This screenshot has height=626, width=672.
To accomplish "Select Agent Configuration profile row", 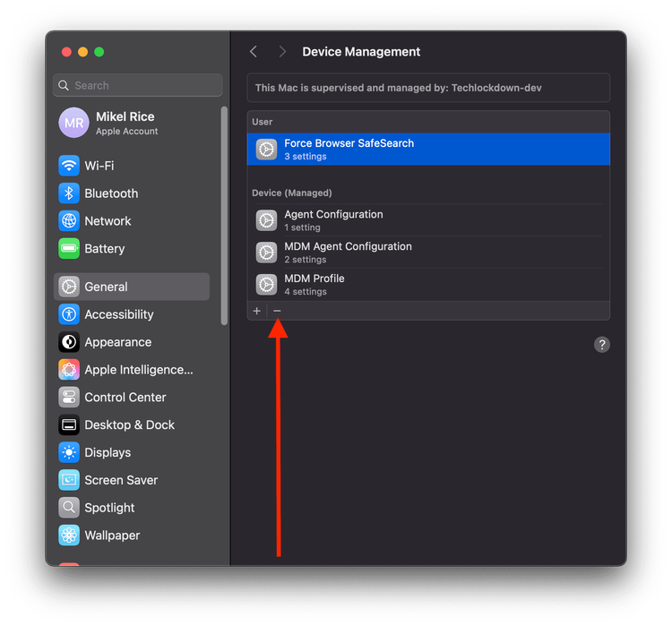I will tap(428, 220).
